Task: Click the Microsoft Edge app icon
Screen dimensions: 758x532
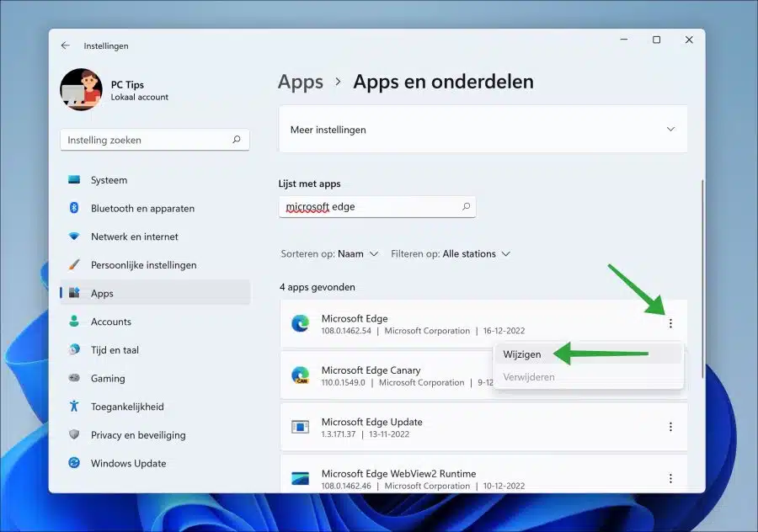Action: [300, 323]
